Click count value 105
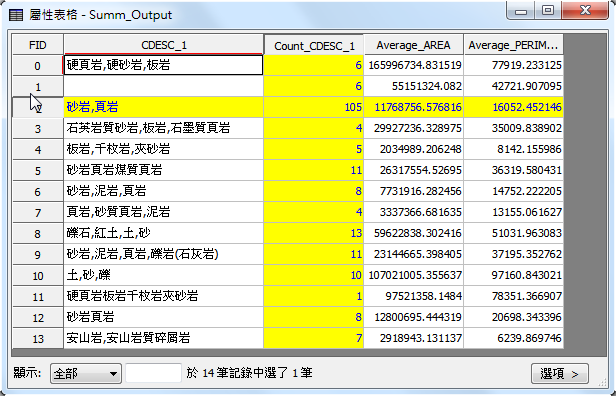616x396 pixels. 314,107
